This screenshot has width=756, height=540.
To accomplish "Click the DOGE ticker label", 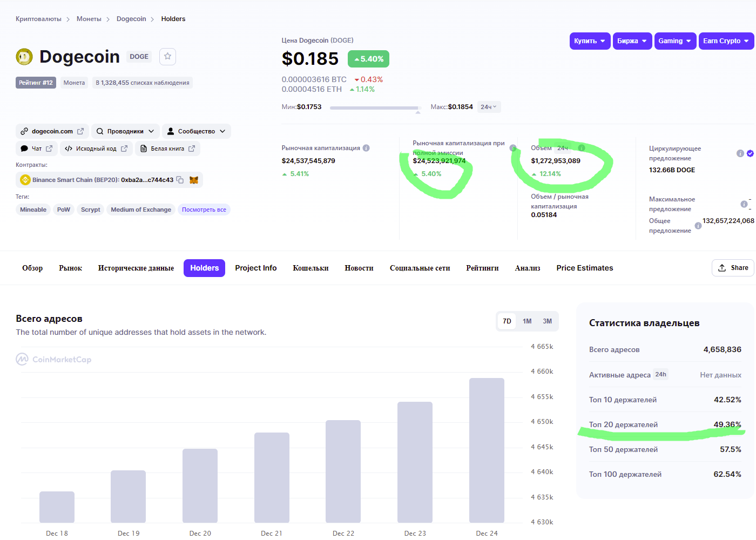I will pos(139,57).
